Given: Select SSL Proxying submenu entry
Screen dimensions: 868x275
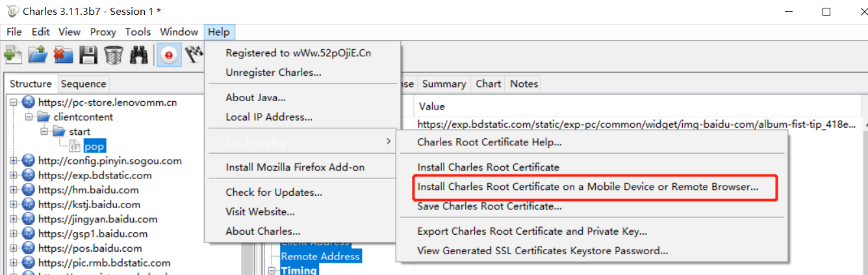Looking at the screenshot, I should click(x=303, y=142).
